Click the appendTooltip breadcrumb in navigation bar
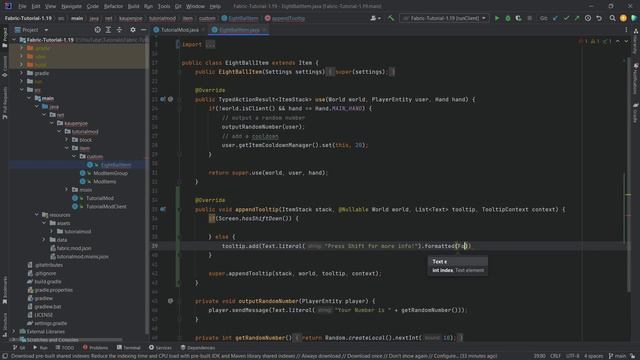 coord(285,18)
